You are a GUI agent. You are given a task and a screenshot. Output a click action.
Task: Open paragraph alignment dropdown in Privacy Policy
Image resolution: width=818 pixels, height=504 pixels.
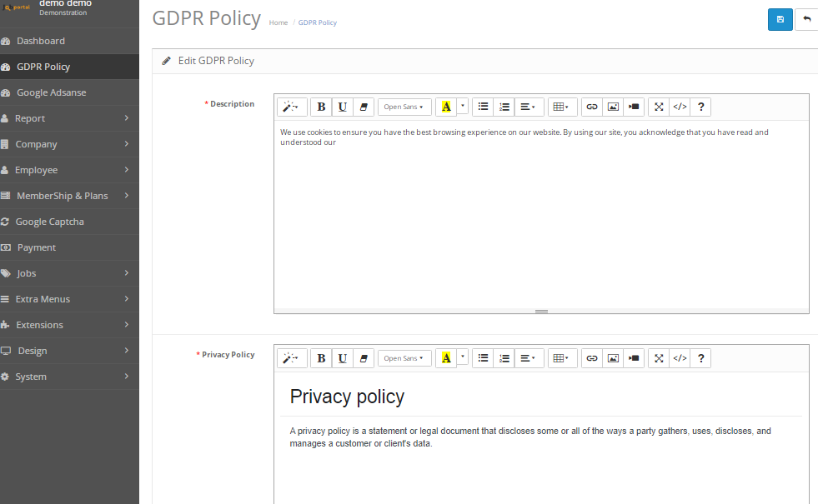[528, 358]
